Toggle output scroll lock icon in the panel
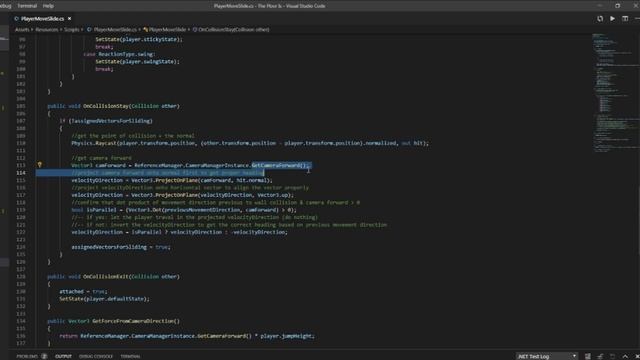Image resolution: width=640 pixels, height=360 pixels. tap(600, 356)
